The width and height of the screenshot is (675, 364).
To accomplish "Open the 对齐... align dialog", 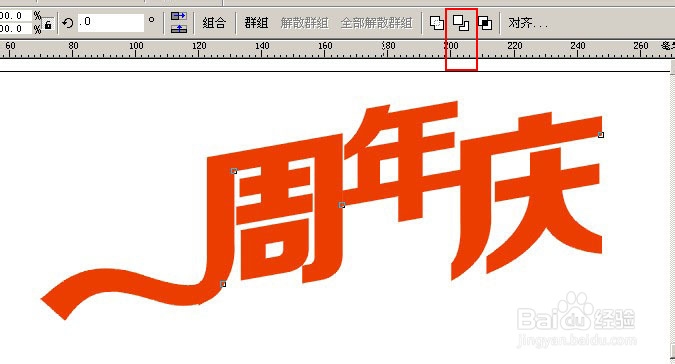I will pyautogui.click(x=528, y=23).
